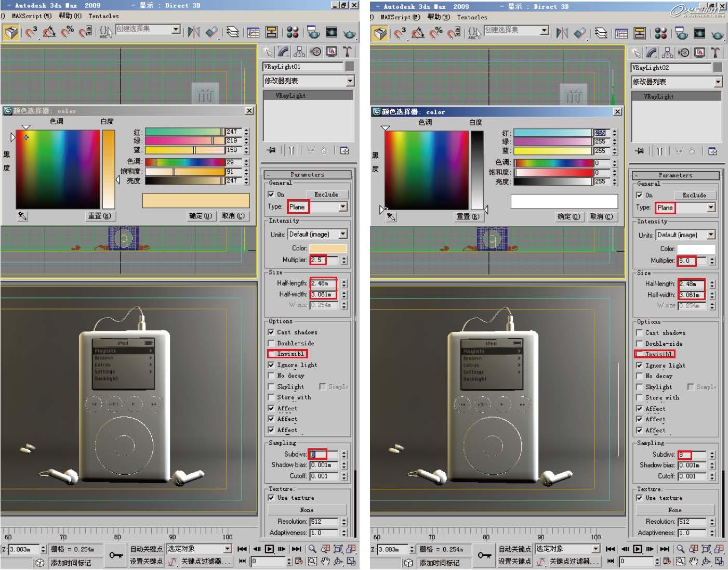
Task: Toggle Ignore light checkbox for VRayLight02
Action: pyautogui.click(x=640, y=365)
